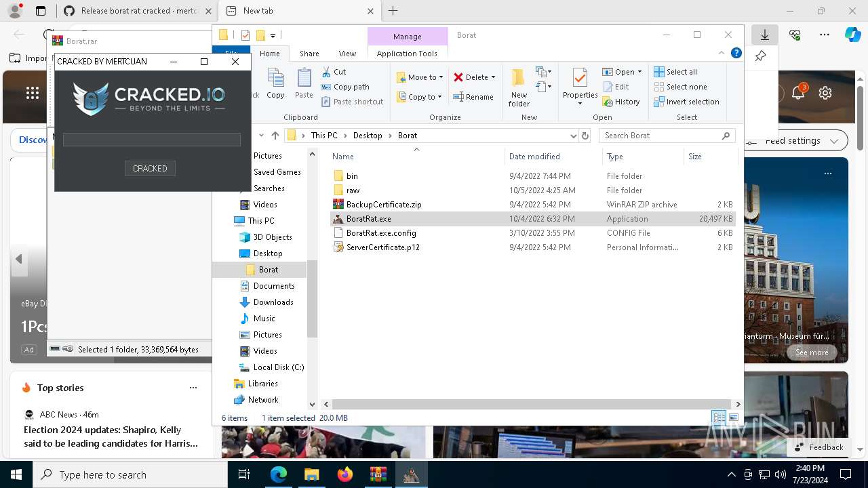
Task: Create a New folder from ribbon
Action: pyautogui.click(x=519, y=87)
